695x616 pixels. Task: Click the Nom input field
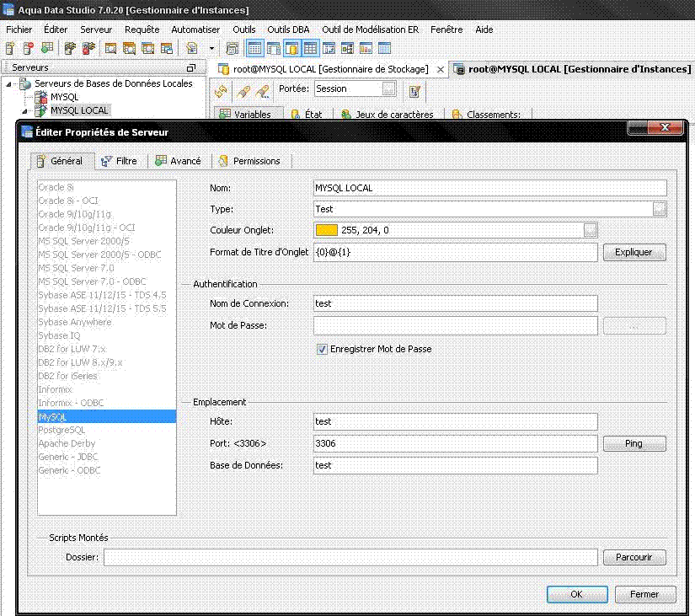point(489,188)
